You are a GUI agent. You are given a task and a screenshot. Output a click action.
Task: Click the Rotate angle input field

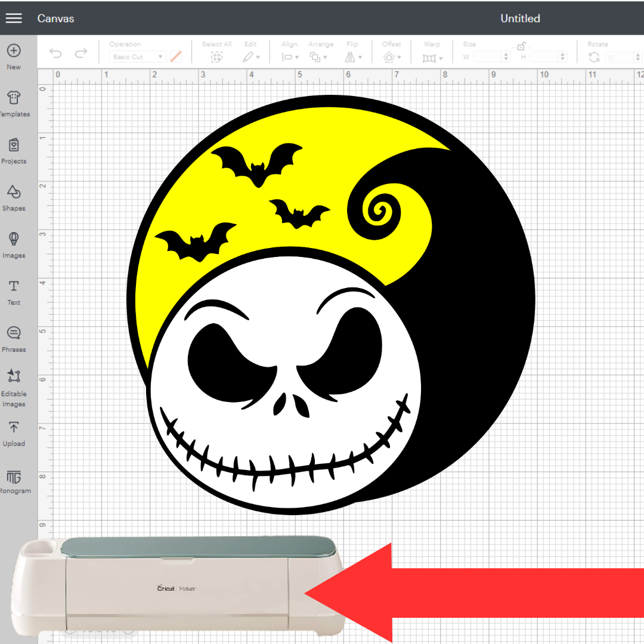pos(619,57)
